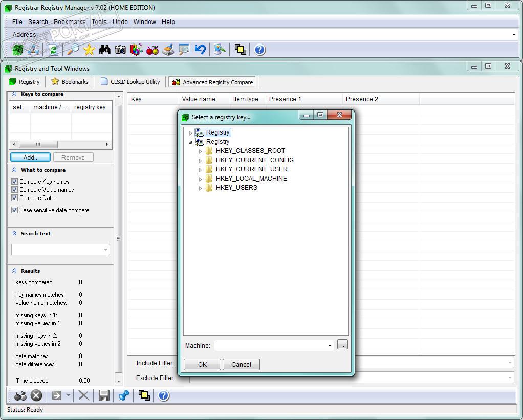Viewport: 523px width, 420px height.
Task: Open search with magnifying glass icon
Action: 73,50
